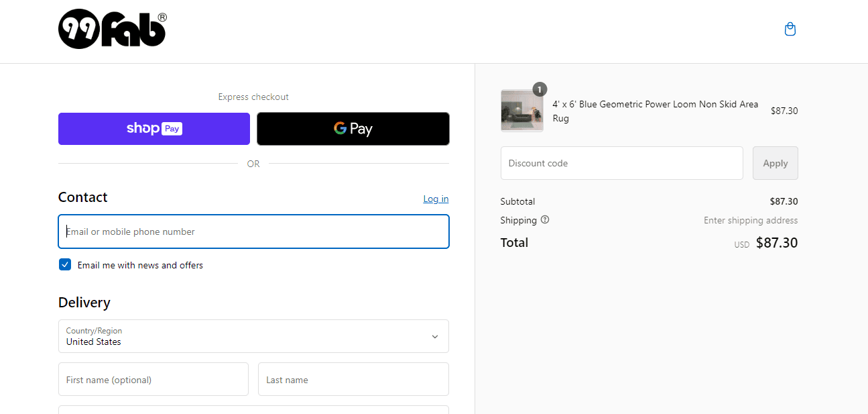Click the product name Blue Geometric Rug
Viewport: 868px width, 414px height.
coord(656,111)
